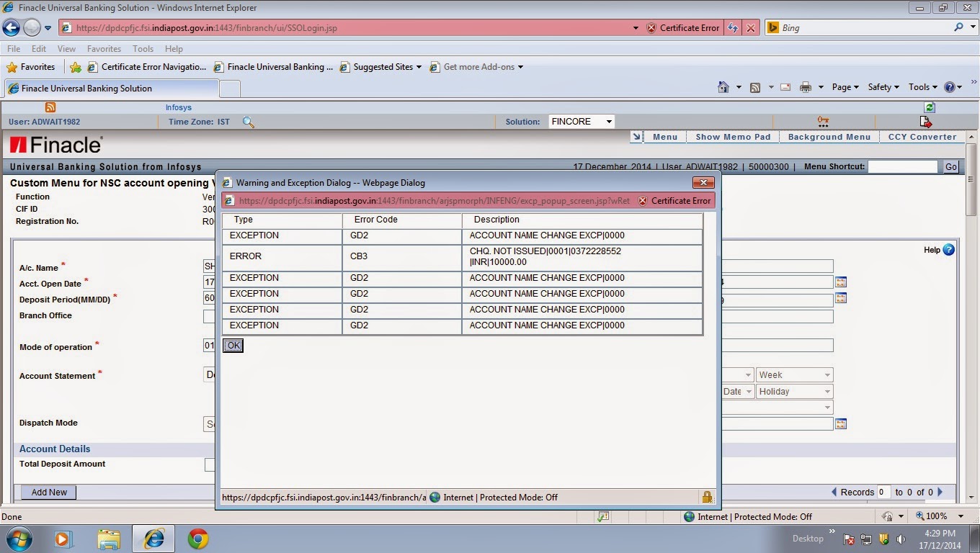980x553 pixels.
Task: Click the Stop loading X icon
Action: coord(751,28)
